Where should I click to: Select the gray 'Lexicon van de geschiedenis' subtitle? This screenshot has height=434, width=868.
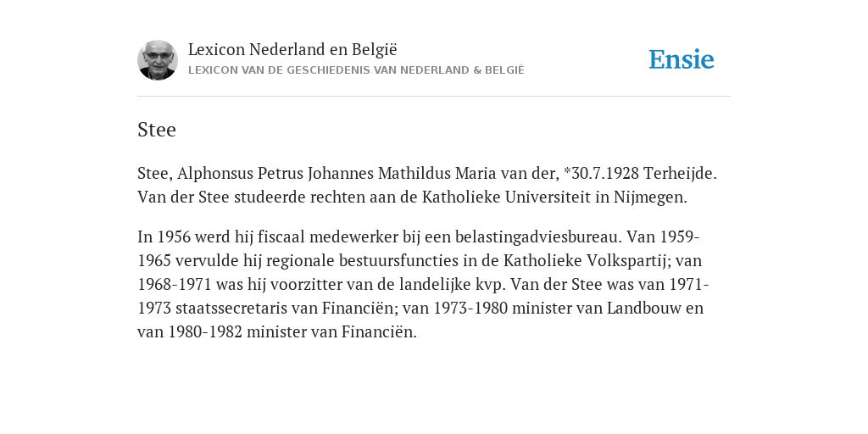356,70
